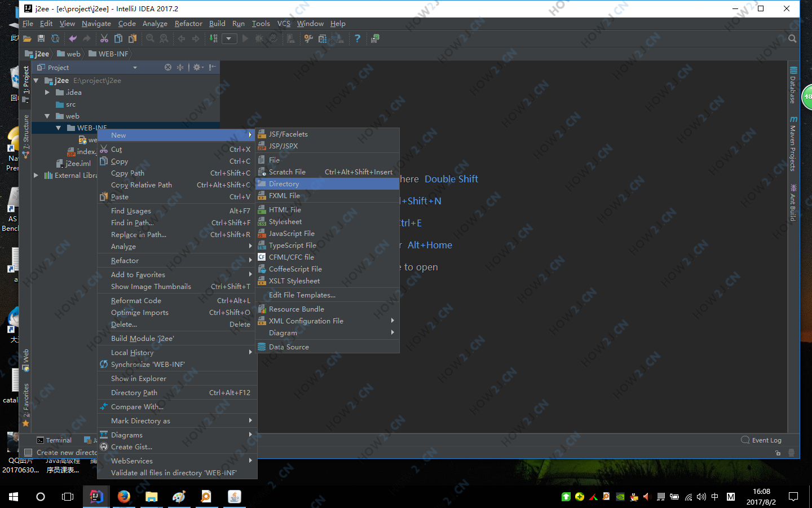Viewport: 812px width, 508px height.
Task: Choose Directory from the New submenu
Action: click(328, 184)
